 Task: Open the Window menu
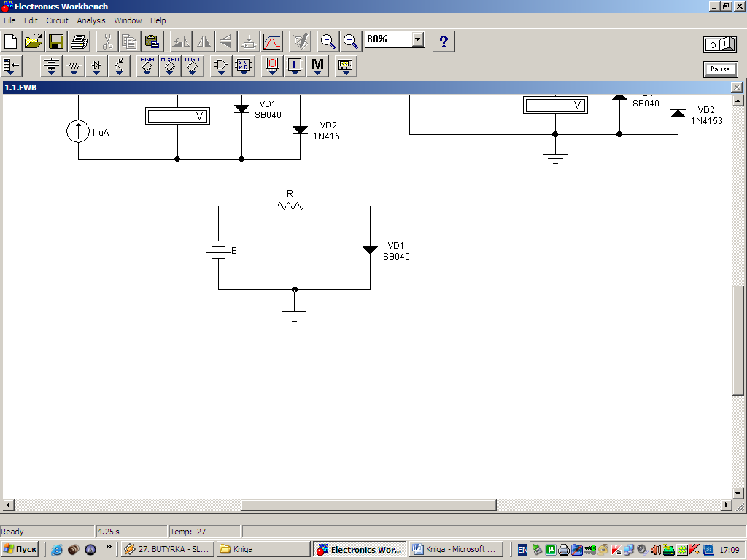tap(128, 20)
